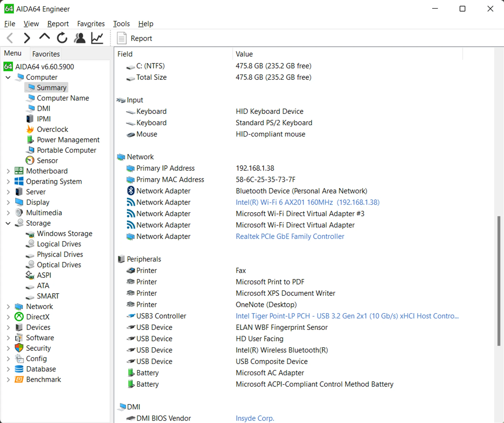Open the Report menu
This screenshot has height=423, width=504.
click(x=58, y=24)
